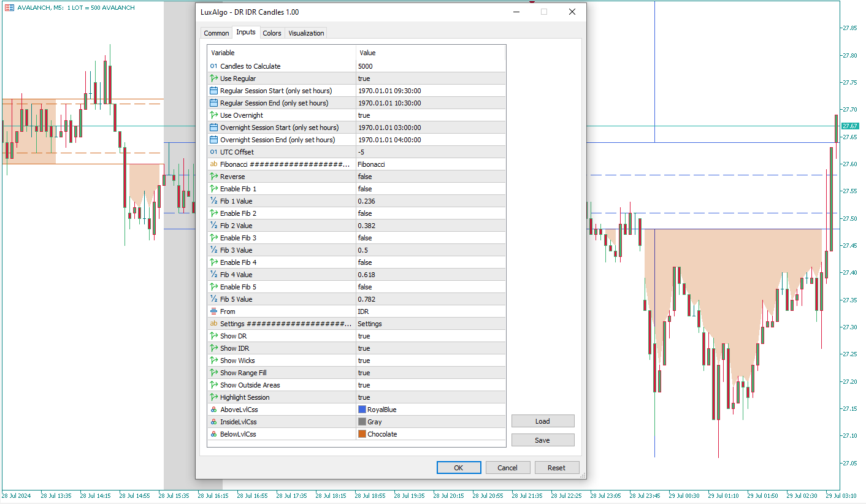Click the integer icon beside Candles to Calculate
866x504 pixels.
(x=213, y=66)
